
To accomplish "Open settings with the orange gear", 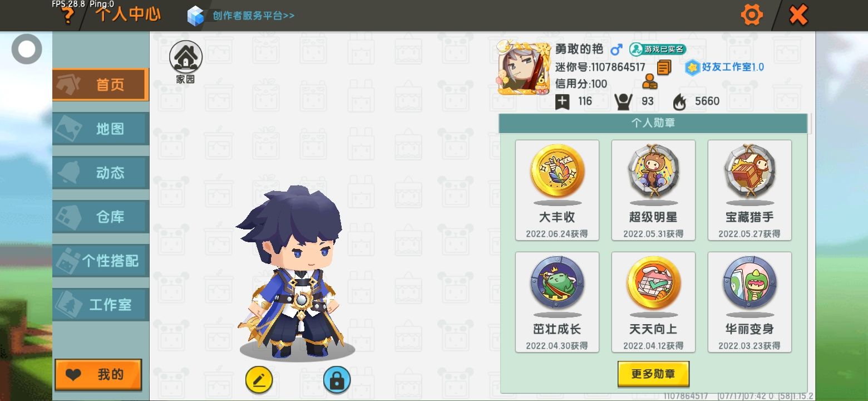I will pos(752,15).
